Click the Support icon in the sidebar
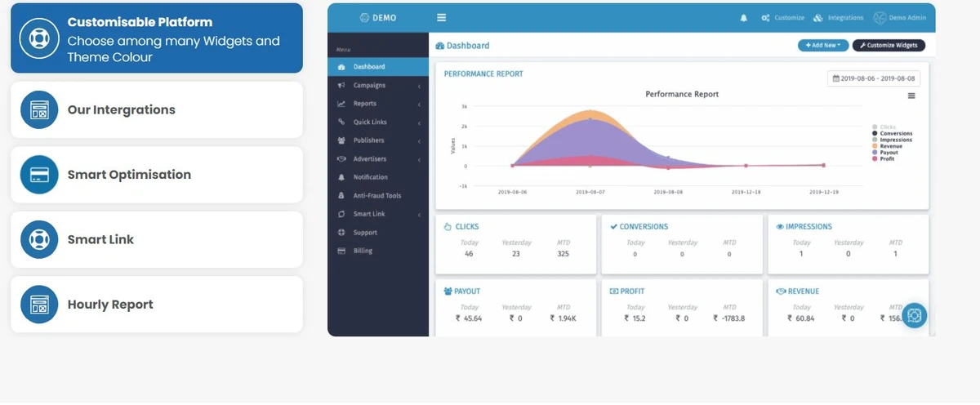Image resolution: width=980 pixels, height=405 pixels. (x=341, y=233)
